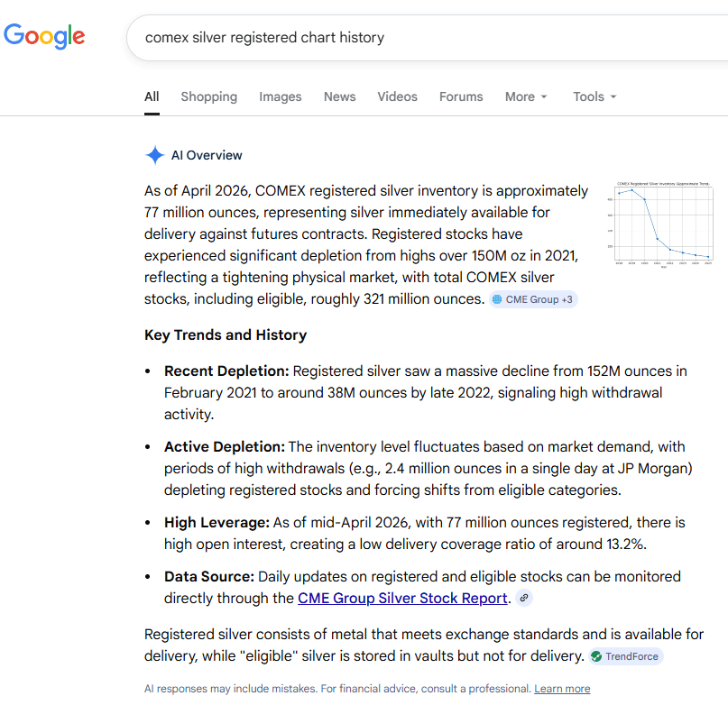The width and height of the screenshot is (728, 705).
Task: Open the Tools dropdown
Action: (x=594, y=96)
